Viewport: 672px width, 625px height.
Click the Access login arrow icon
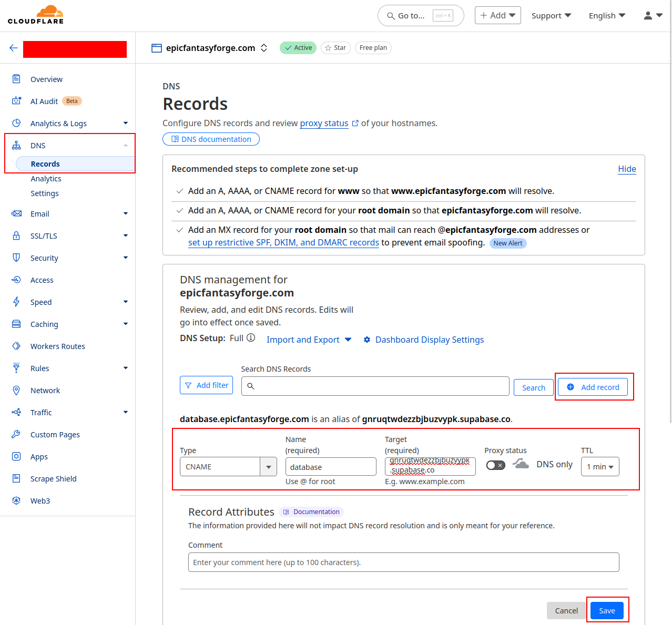click(16, 280)
